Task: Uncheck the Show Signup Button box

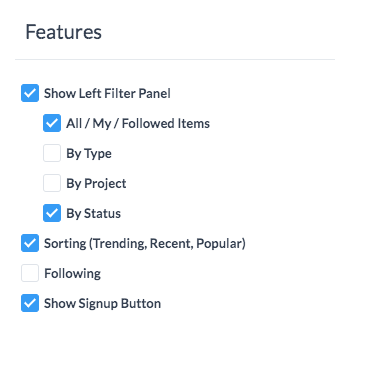Action: [x=30, y=303]
